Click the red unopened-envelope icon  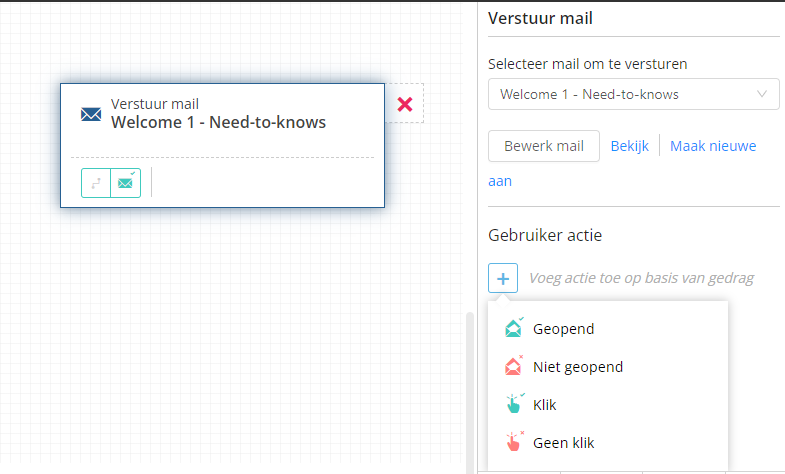coord(514,366)
